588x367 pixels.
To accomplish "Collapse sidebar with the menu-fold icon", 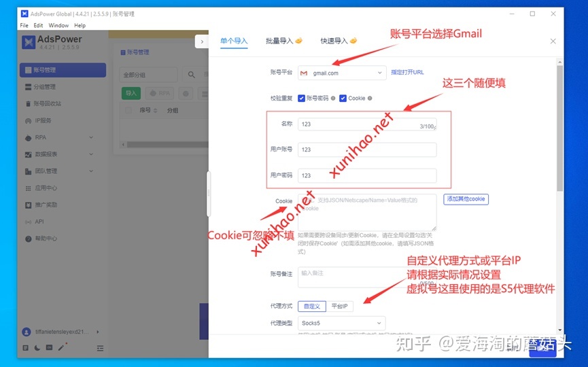I will tap(100, 348).
